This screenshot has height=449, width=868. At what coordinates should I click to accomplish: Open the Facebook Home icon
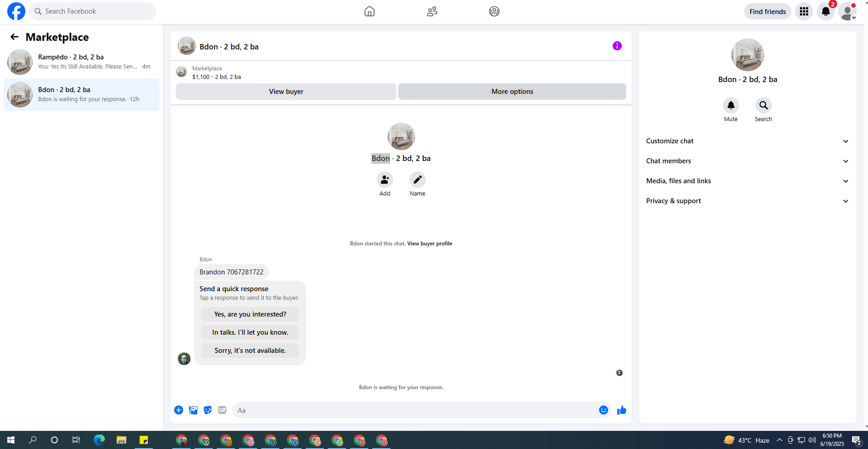[x=370, y=11]
